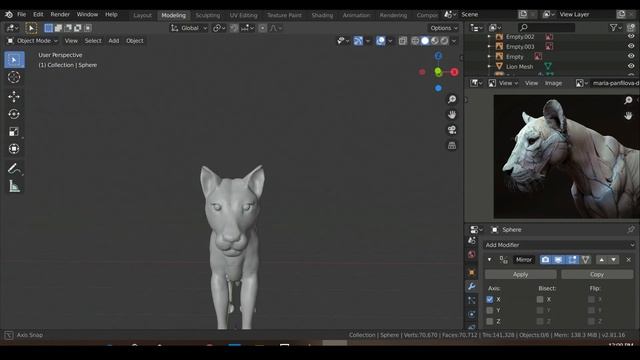
Task: Expand the Empty.003 tree item
Action: (489, 46)
